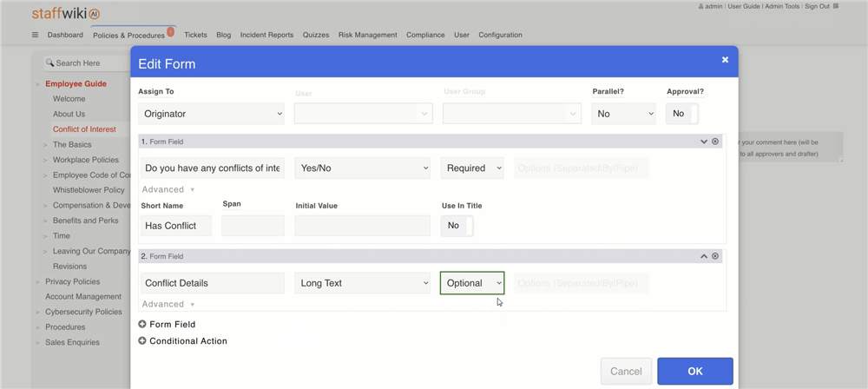This screenshot has width=868, height=389.
Task: Click the Short Name input field
Action: (x=176, y=226)
